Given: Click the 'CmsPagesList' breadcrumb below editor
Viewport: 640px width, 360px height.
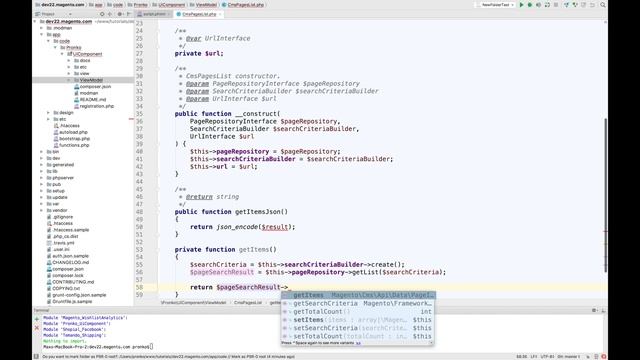Looking at the screenshot, I should pos(248,303).
